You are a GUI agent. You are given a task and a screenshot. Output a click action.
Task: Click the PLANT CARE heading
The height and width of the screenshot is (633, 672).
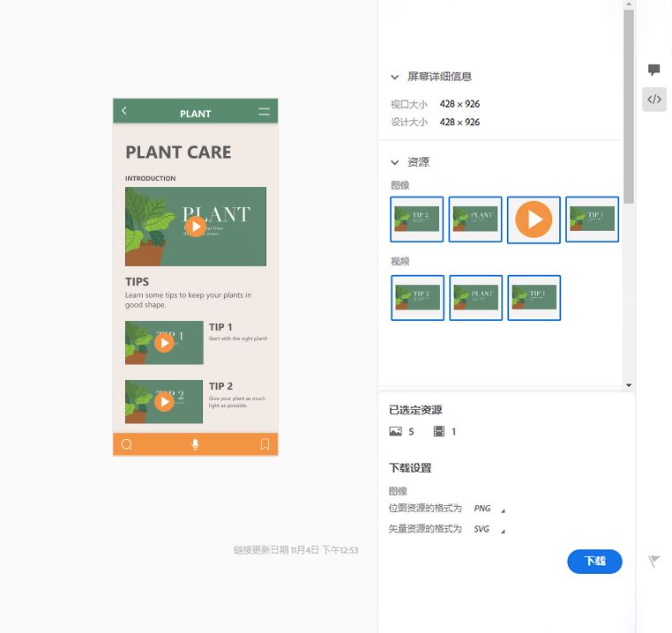click(x=178, y=153)
